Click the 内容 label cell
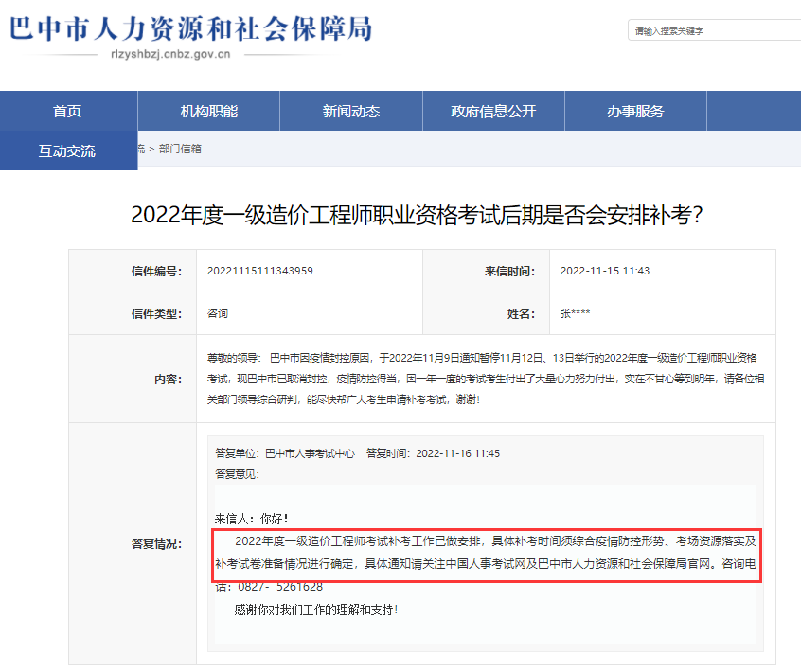The width and height of the screenshot is (801, 672). click(x=133, y=379)
